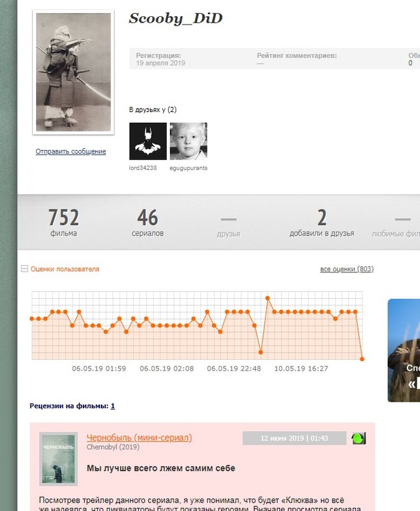Click the egugupurants username link

(x=188, y=168)
